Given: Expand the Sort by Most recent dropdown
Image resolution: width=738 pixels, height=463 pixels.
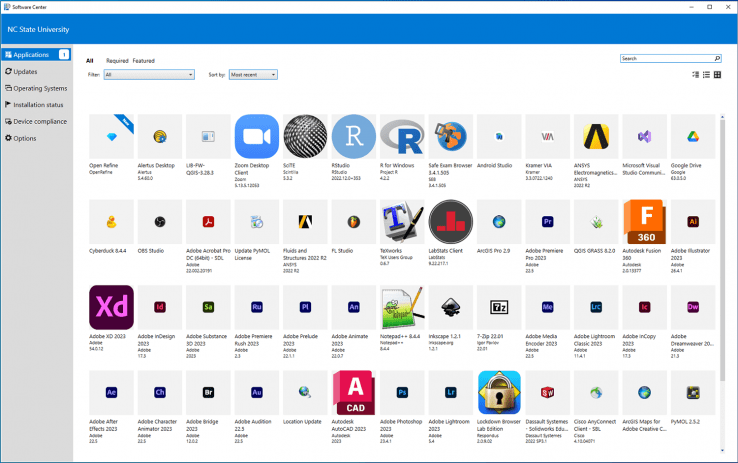Looking at the screenshot, I should click(x=253, y=74).
